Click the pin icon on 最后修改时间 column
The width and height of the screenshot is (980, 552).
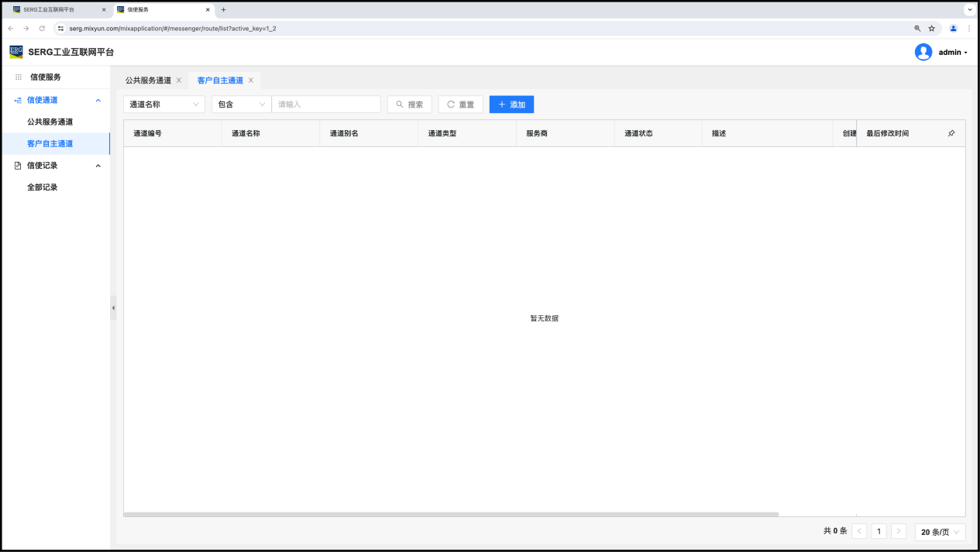pyautogui.click(x=951, y=133)
